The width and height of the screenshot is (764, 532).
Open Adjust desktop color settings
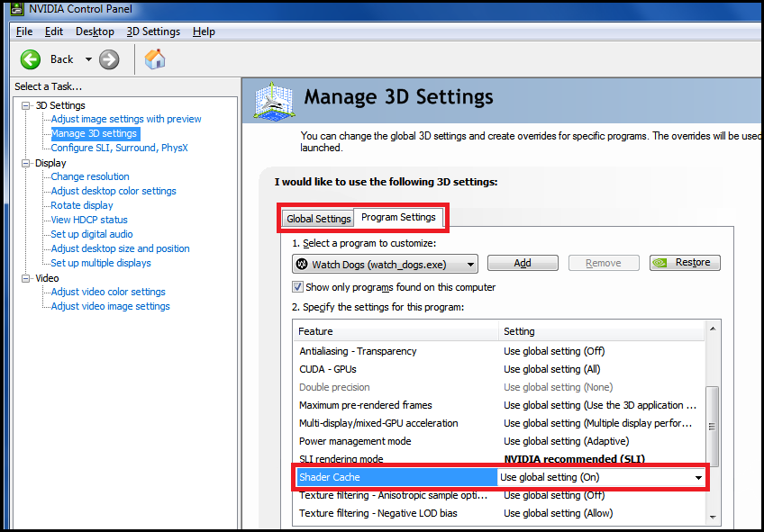pos(113,192)
